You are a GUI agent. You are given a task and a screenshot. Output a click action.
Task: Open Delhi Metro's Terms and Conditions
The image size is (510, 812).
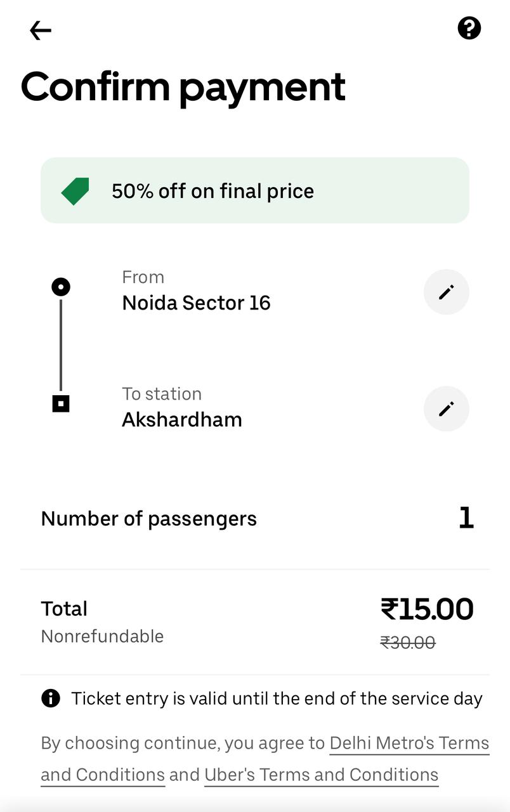(409, 743)
